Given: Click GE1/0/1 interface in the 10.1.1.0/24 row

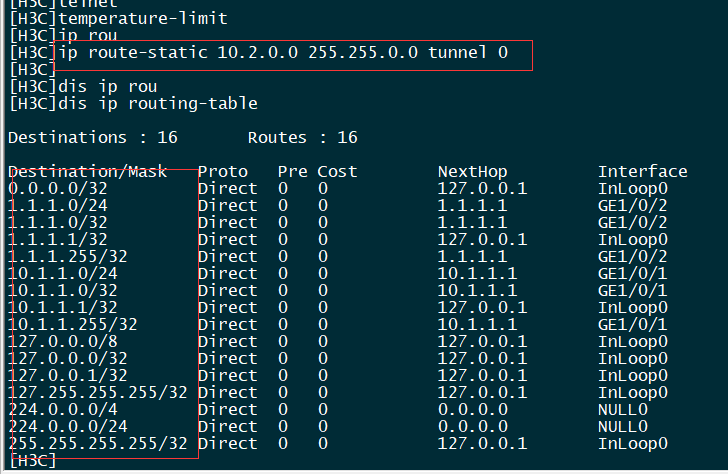Looking at the screenshot, I should tap(627, 273).
